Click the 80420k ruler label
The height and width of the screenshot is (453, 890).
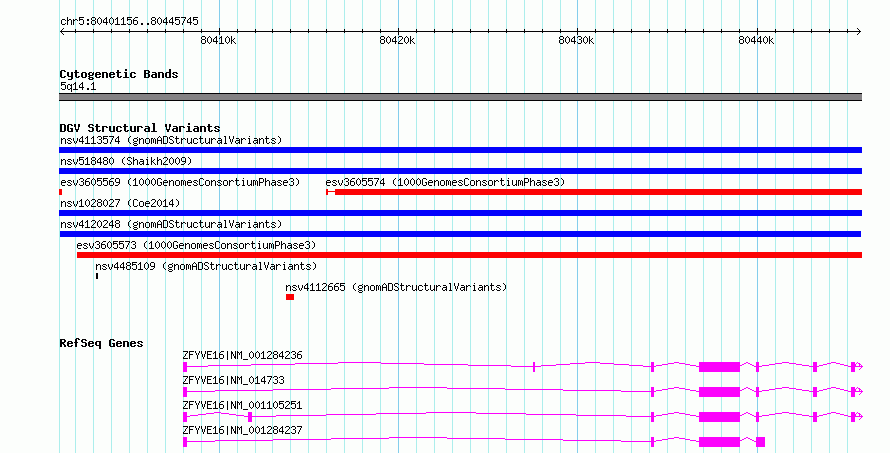click(397, 40)
